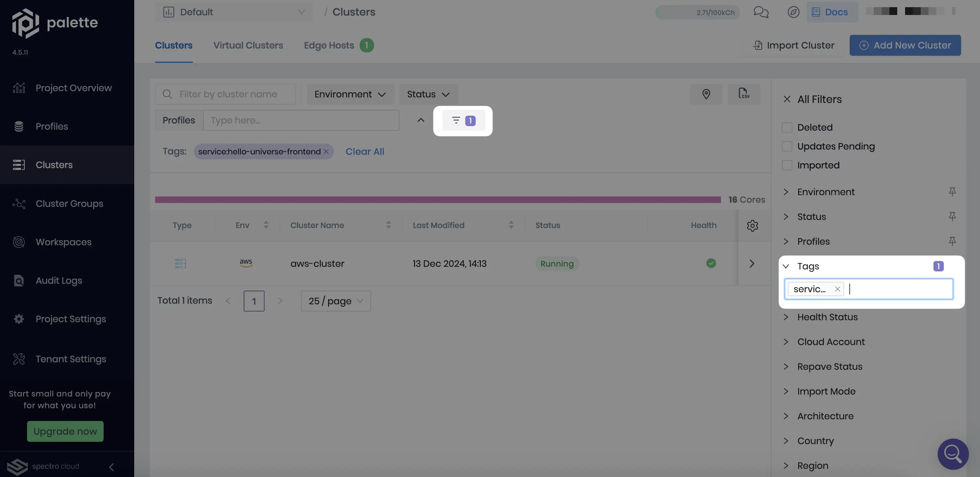The width and height of the screenshot is (980, 477).
Task: Open the Environment dropdown filter
Action: [x=350, y=94]
